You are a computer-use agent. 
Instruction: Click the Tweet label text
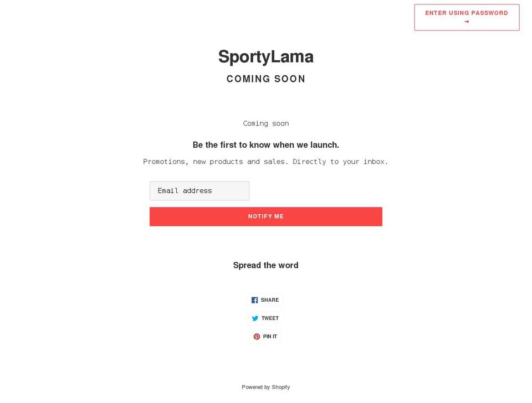[270, 318]
